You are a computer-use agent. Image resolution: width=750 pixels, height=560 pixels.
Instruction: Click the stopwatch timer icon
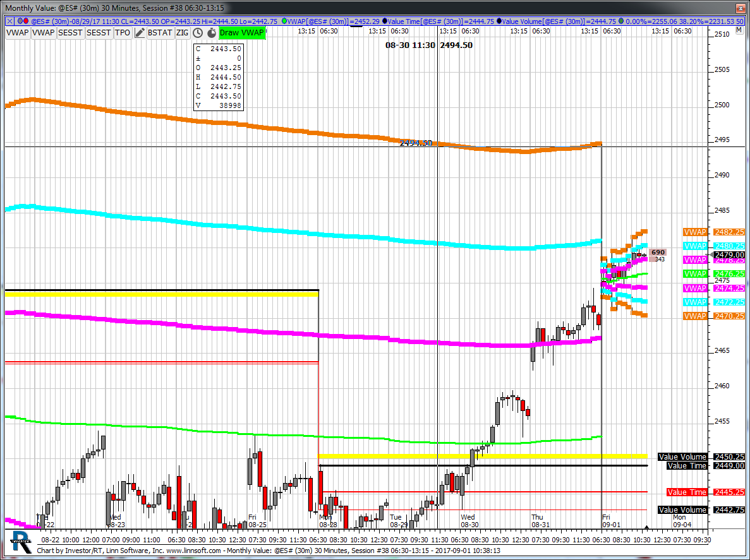pyautogui.click(x=212, y=32)
